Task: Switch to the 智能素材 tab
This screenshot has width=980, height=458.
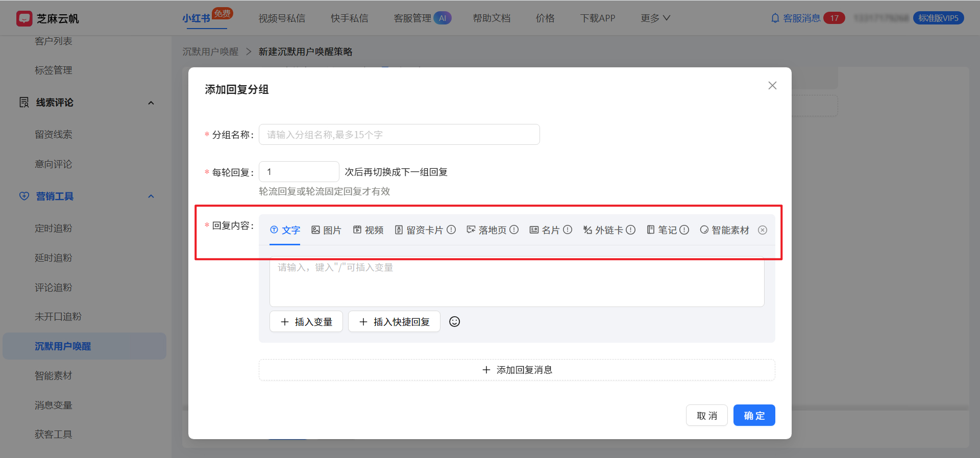Action: (724, 230)
